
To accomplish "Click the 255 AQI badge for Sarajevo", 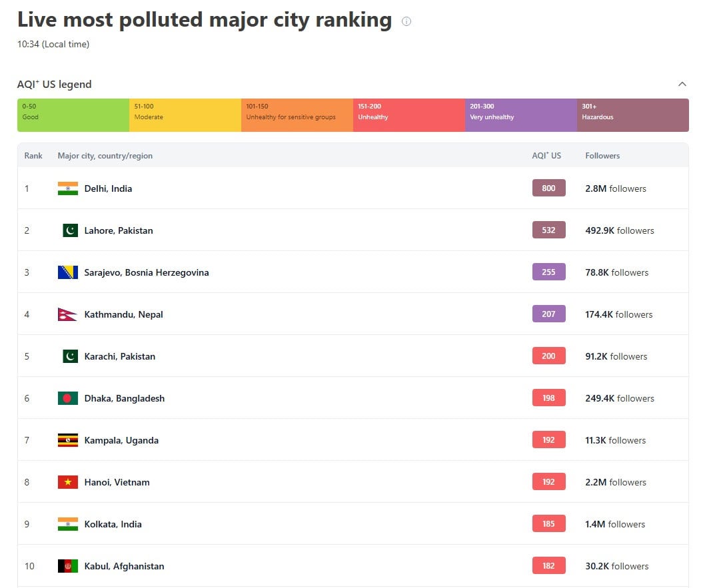I will 548,272.
